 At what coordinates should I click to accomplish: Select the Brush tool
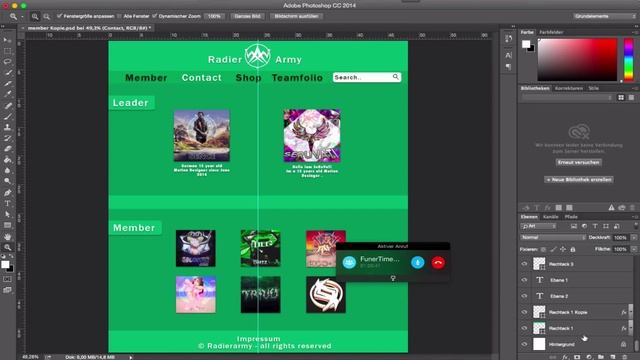pyautogui.click(x=7, y=116)
